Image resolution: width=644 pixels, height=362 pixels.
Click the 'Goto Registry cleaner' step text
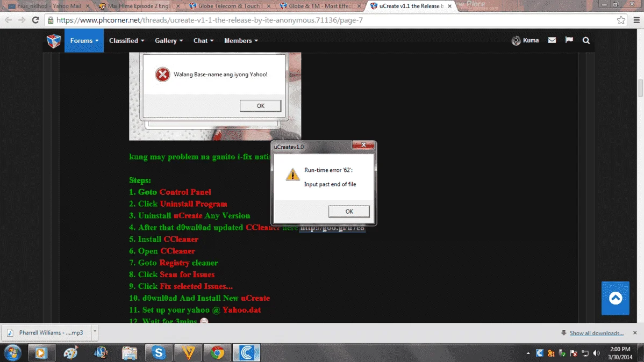click(x=178, y=263)
